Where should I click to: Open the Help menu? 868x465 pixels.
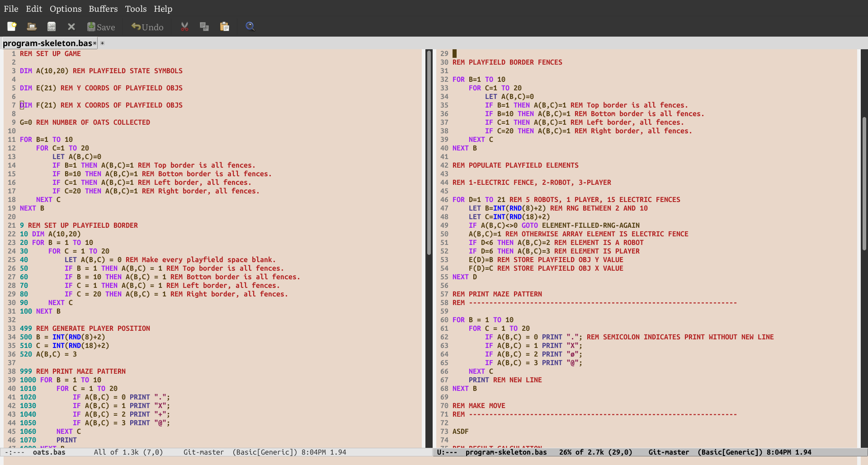coord(163,9)
